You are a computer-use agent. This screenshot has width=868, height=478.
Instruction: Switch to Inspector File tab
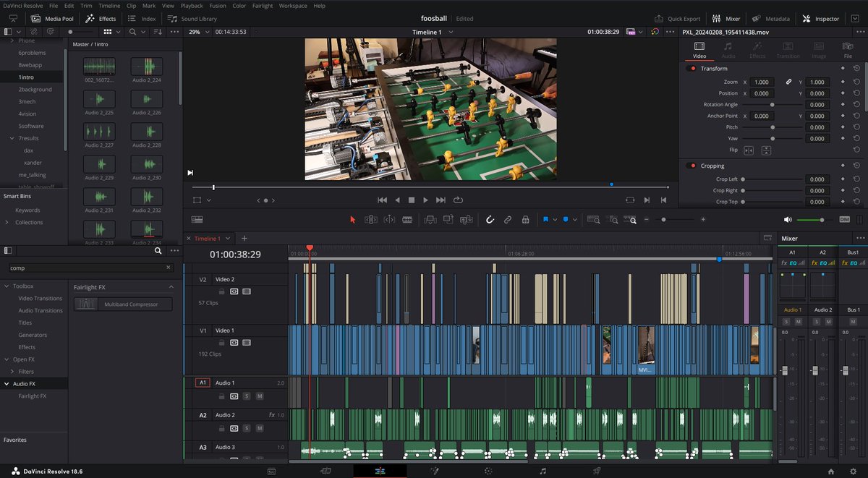(847, 48)
